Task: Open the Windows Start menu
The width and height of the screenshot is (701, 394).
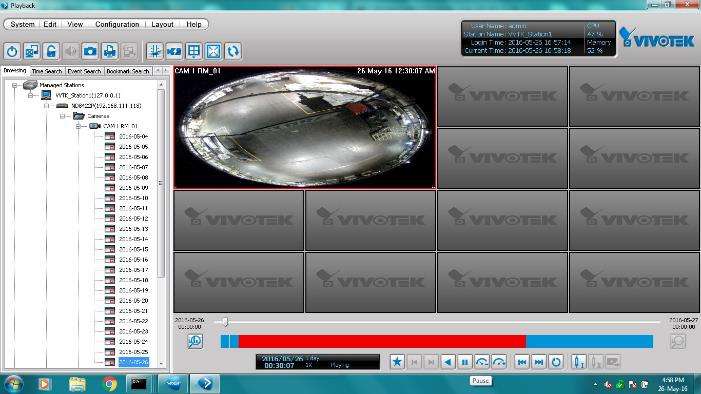Action: pyautogui.click(x=13, y=384)
